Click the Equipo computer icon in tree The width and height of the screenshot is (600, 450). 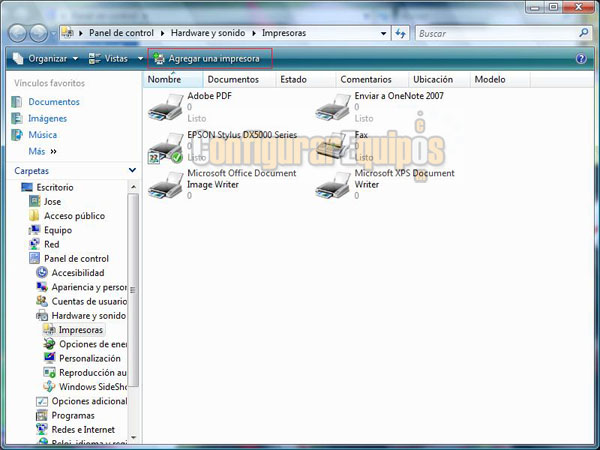click(x=34, y=230)
